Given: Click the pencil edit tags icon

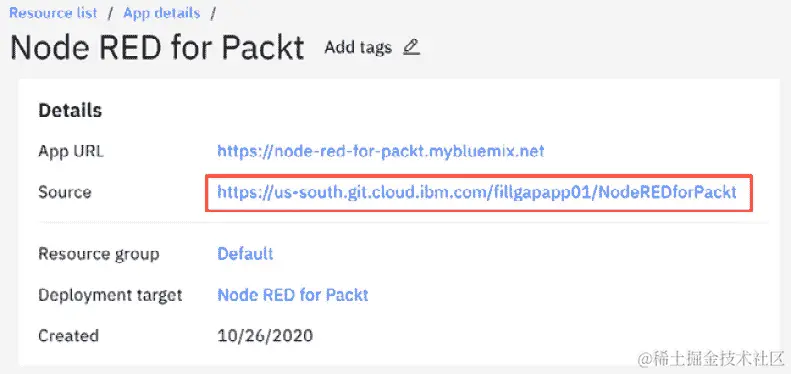Looking at the screenshot, I should (x=412, y=47).
